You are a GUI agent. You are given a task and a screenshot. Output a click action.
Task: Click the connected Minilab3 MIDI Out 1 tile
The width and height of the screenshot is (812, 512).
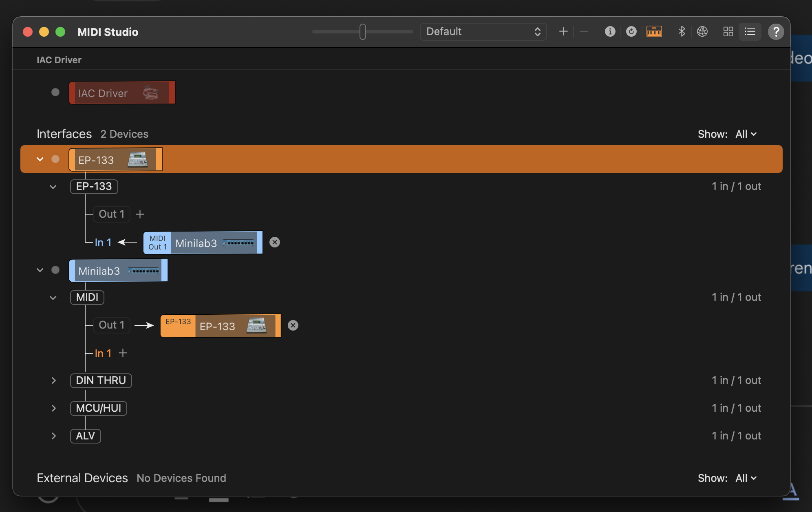click(203, 243)
